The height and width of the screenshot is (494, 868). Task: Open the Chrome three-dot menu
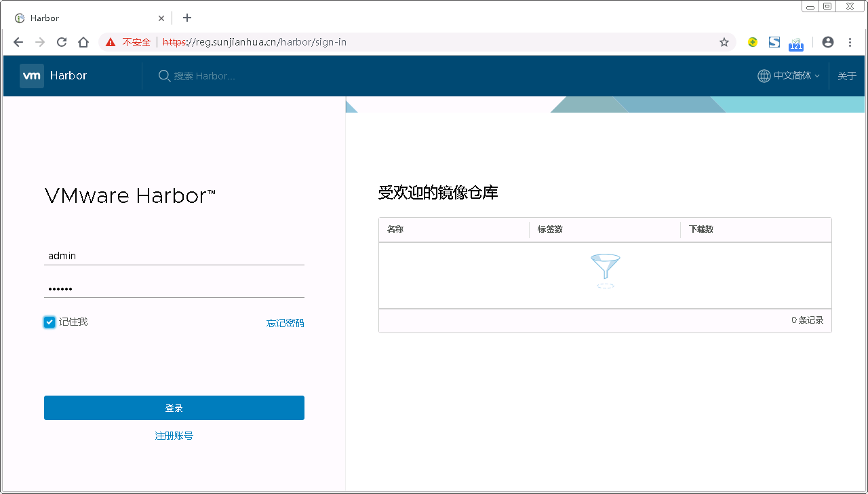pos(850,42)
